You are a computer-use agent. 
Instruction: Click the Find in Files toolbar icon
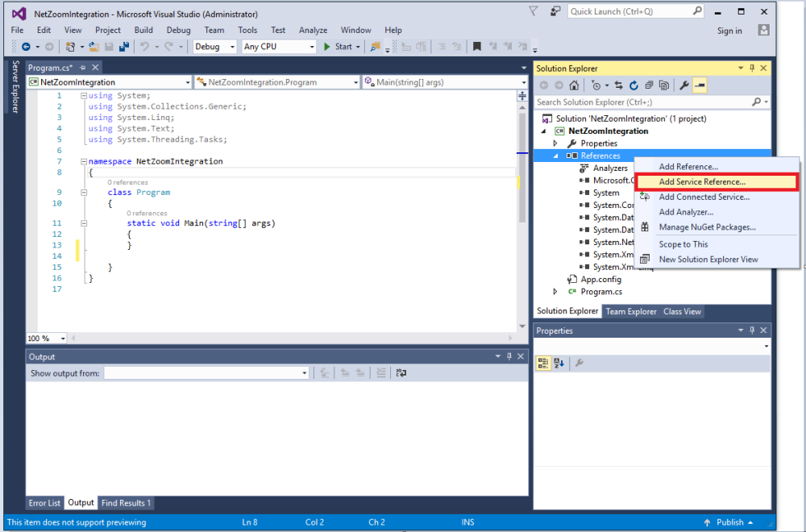pyautogui.click(x=376, y=47)
